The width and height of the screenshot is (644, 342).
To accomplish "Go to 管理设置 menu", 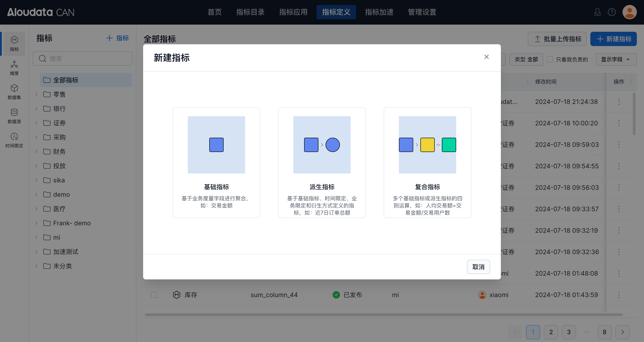I will tap(422, 12).
